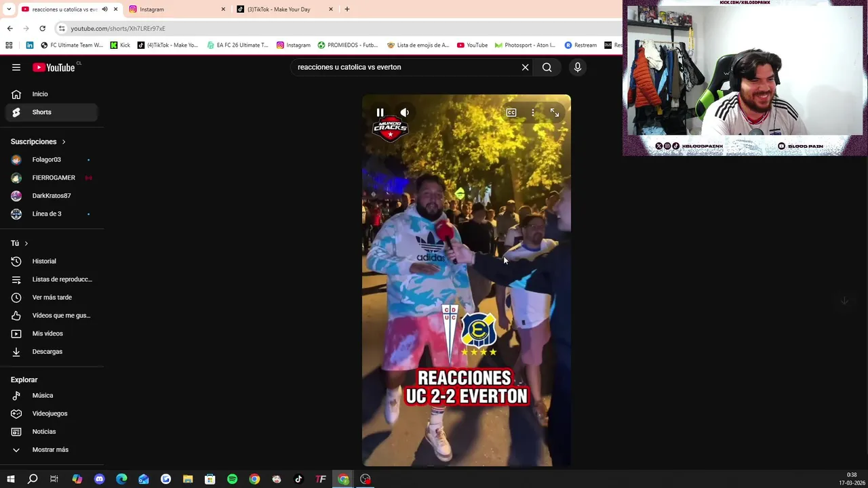
Task: Click the browser address bar
Action: (x=332, y=28)
